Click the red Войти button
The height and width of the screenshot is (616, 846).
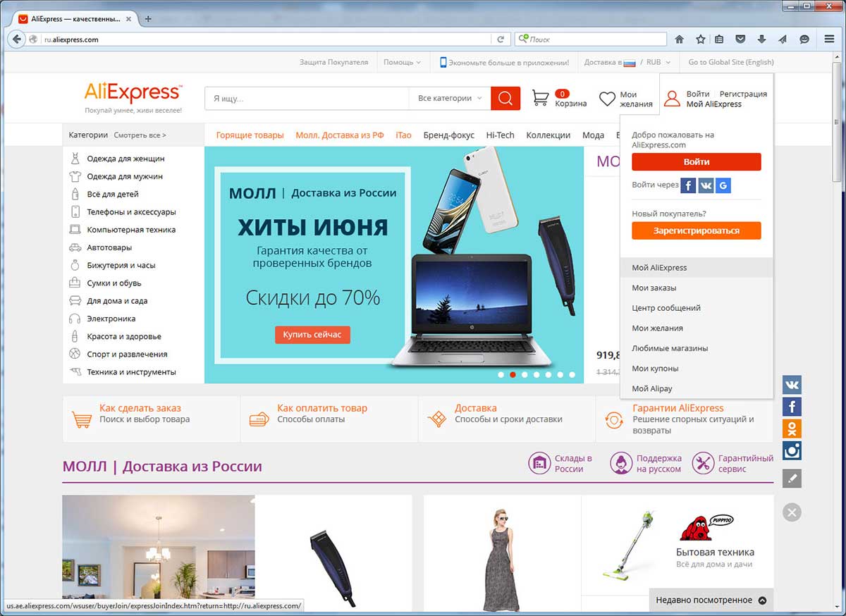click(697, 161)
